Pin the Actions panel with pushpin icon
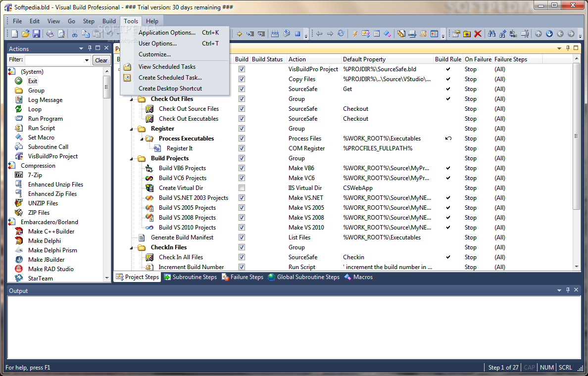 click(90, 48)
